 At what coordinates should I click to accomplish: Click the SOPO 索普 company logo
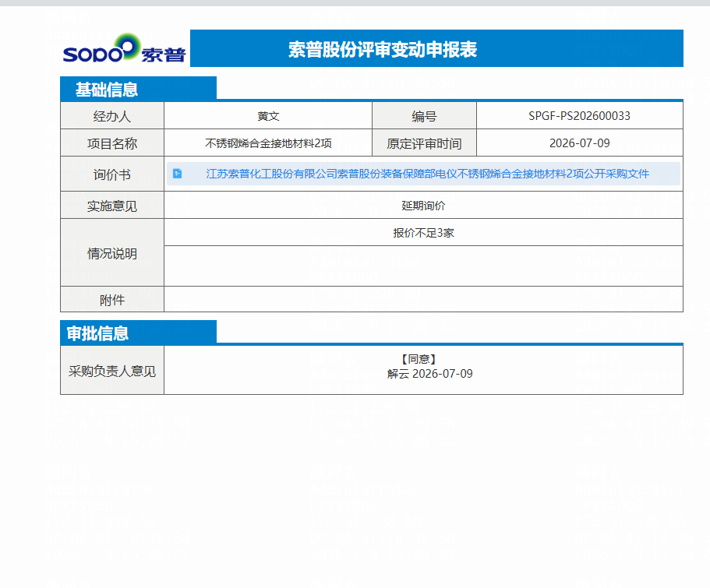tap(124, 48)
